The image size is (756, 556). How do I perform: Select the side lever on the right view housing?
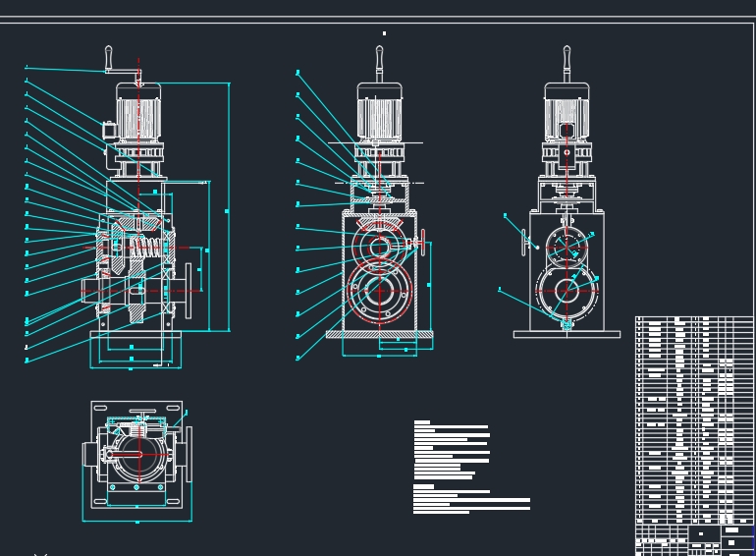pyautogui.click(x=524, y=243)
